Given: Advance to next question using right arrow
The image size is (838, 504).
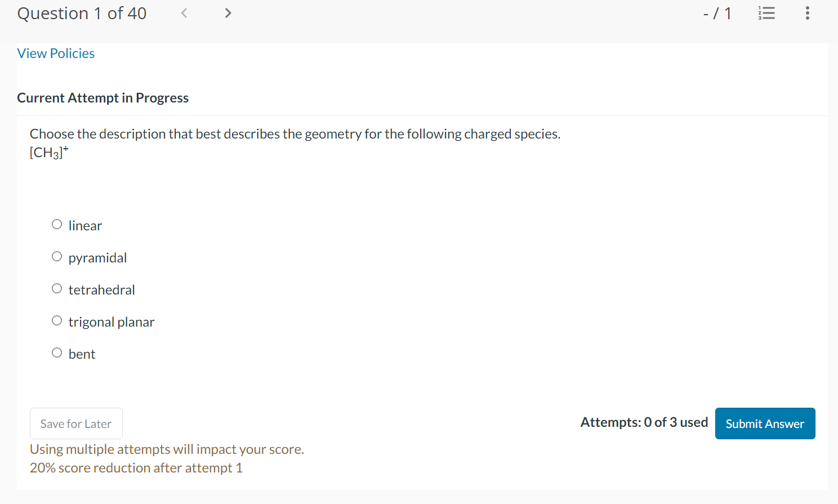Looking at the screenshot, I should tap(228, 12).
